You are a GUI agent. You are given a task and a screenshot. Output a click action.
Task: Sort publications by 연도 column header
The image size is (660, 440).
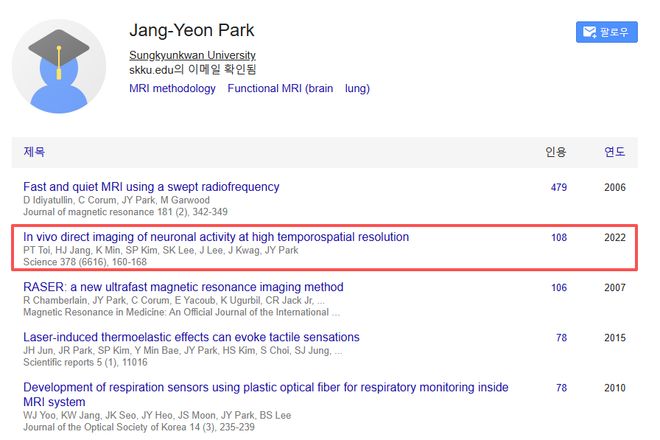(614, 152)
